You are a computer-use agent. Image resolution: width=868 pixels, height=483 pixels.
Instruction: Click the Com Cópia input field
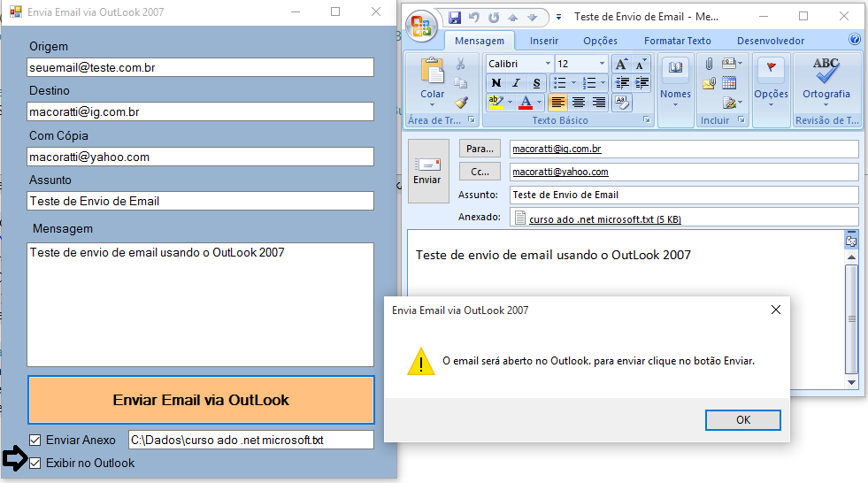pyautogui.click(x=200, y=157)
